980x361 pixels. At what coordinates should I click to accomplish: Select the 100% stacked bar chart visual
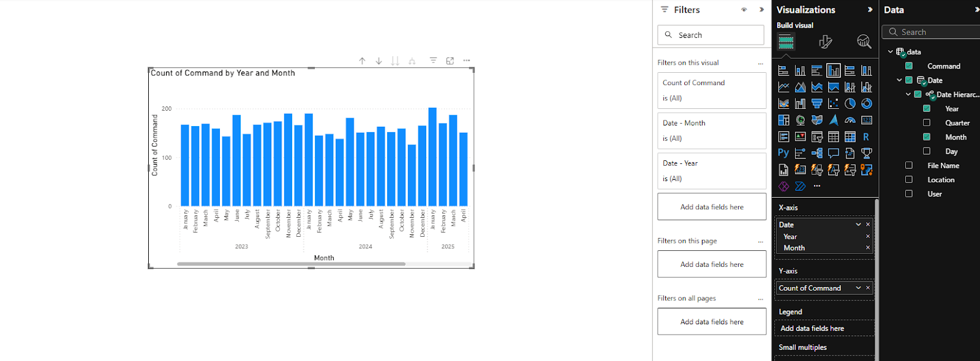(850, 70)
